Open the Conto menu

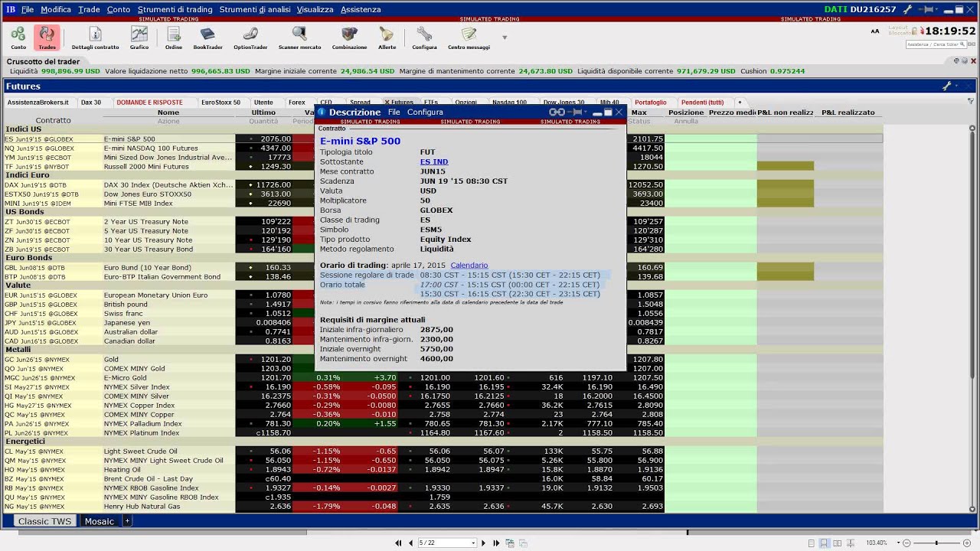pos(119,9)
